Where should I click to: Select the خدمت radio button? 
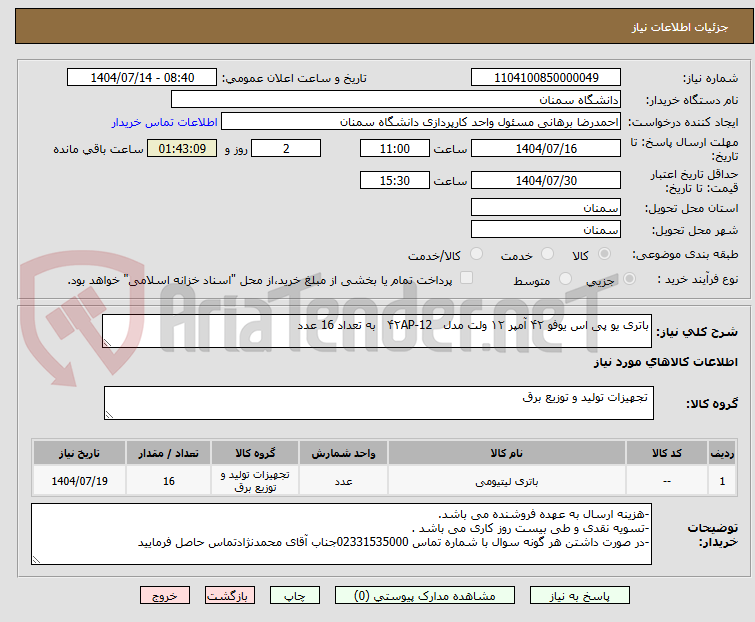click(x=547, y=254)
